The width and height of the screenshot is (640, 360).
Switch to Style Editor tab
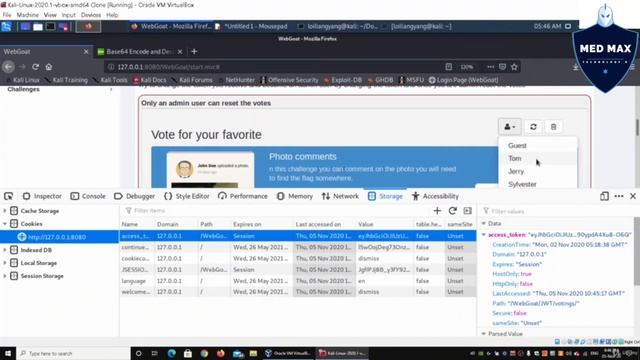[x=187, y=196]
